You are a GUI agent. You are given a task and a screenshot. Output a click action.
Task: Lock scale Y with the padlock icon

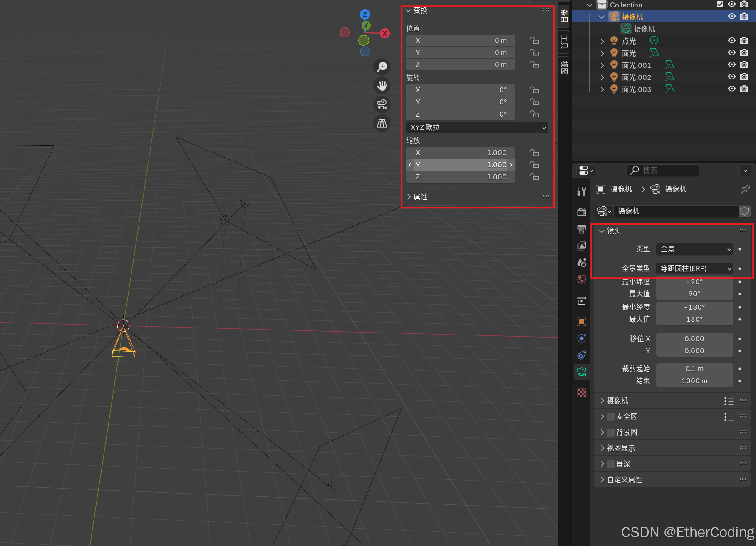pyautogui.click(x=535, y=165)
